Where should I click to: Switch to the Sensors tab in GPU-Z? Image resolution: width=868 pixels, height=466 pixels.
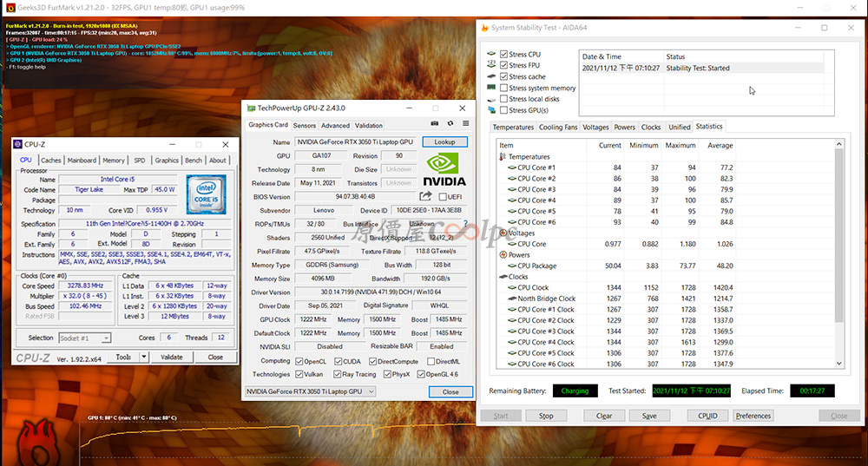[x=304, y=126]
